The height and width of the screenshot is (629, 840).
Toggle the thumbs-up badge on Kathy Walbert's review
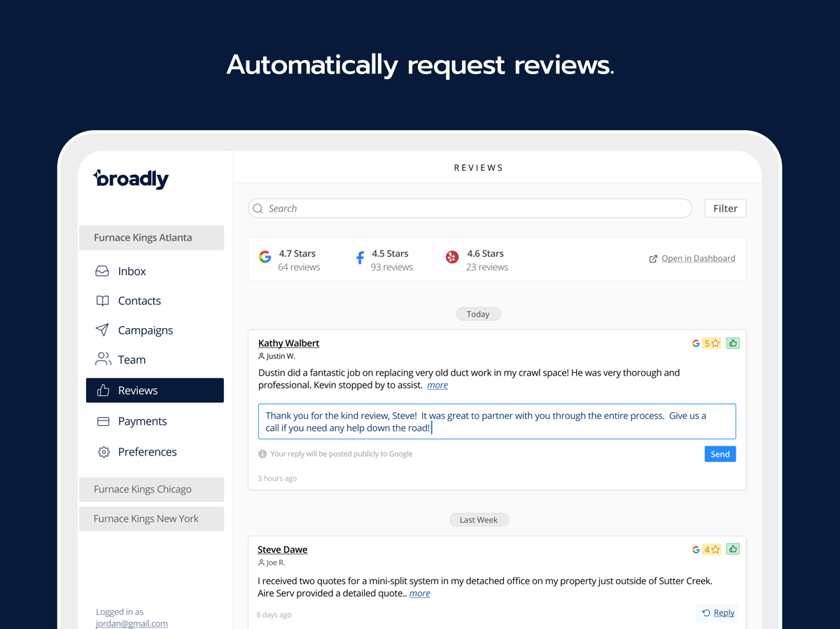732,343
